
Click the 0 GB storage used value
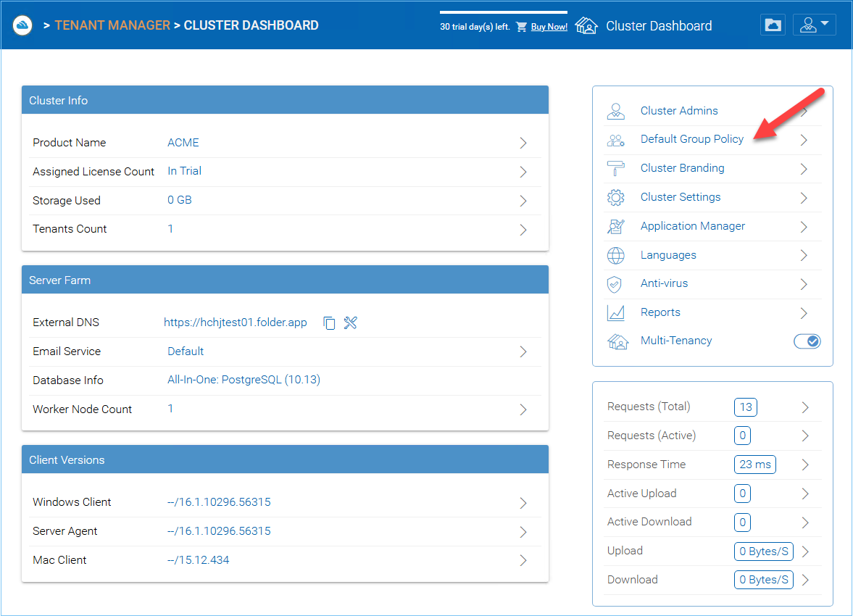180,200
